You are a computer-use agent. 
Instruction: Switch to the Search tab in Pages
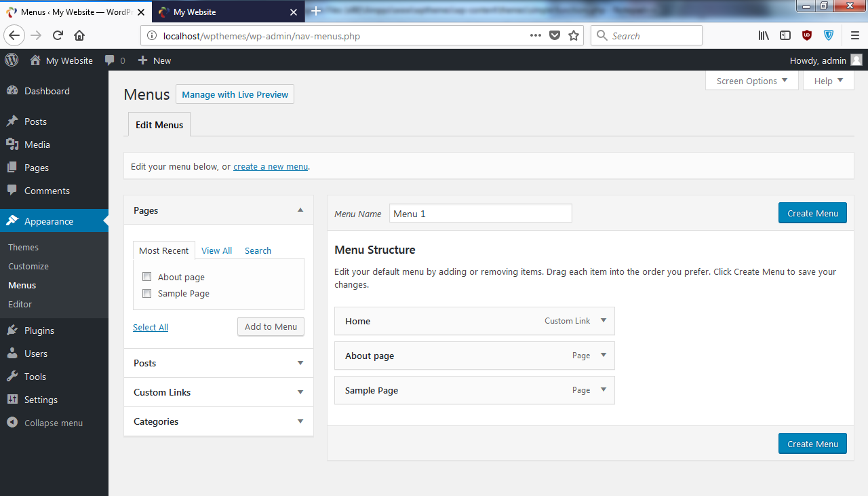click(x=258, y=250)
